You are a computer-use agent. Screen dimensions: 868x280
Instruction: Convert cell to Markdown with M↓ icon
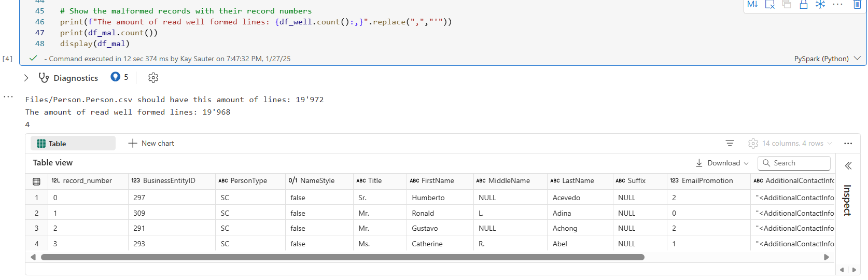[752, 5]
